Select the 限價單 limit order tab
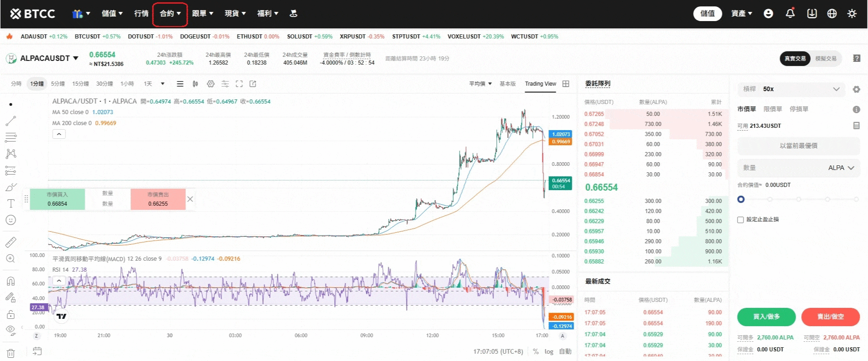The width and height of the screenshot is (868, 361). 772,109
